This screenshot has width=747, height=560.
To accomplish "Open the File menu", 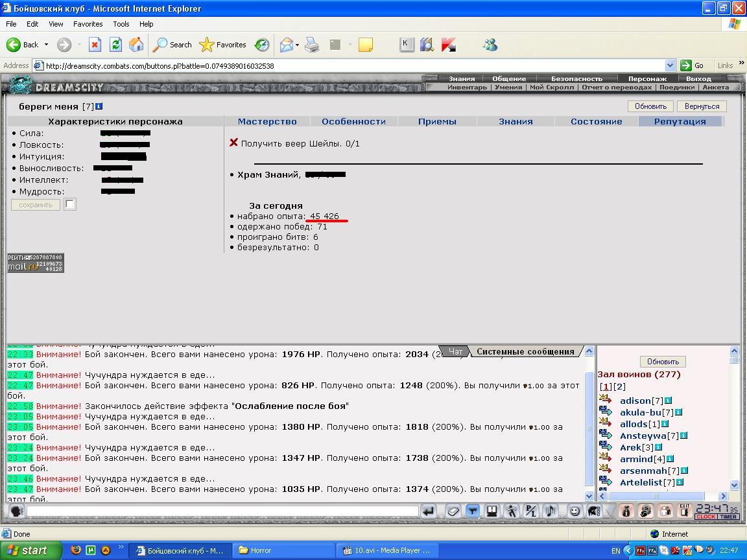I will [11, 24].
